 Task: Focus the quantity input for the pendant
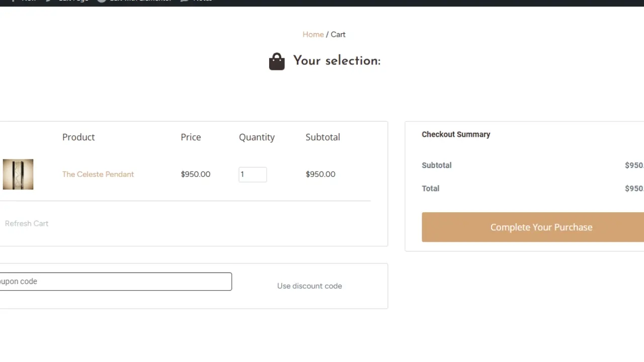pyautogui.click(x=253, y=174)
